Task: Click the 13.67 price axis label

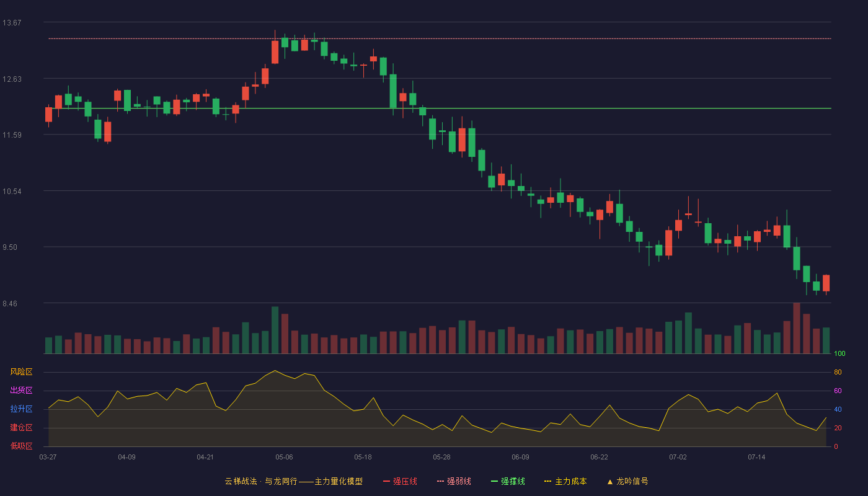Action: (12, 23)
